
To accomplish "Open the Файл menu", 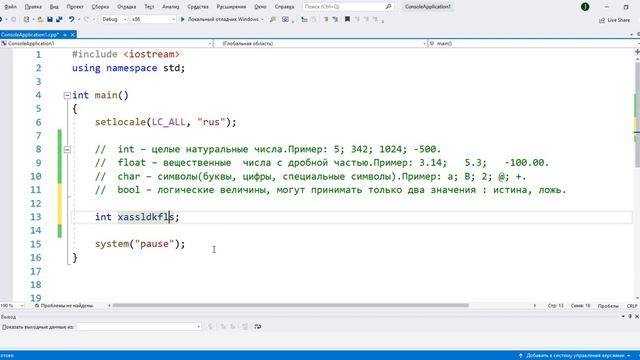I will pyautogui.click(x=11, y=7).
